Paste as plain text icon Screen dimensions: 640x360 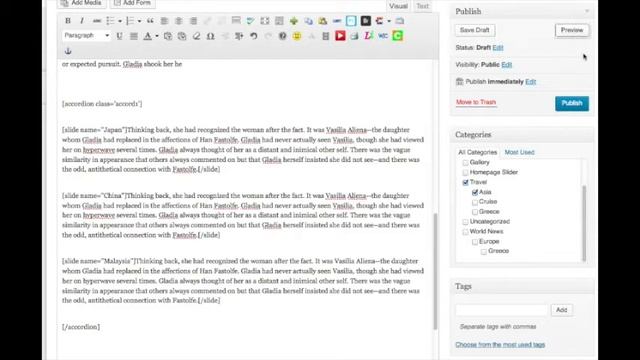[x=168, y=36]
